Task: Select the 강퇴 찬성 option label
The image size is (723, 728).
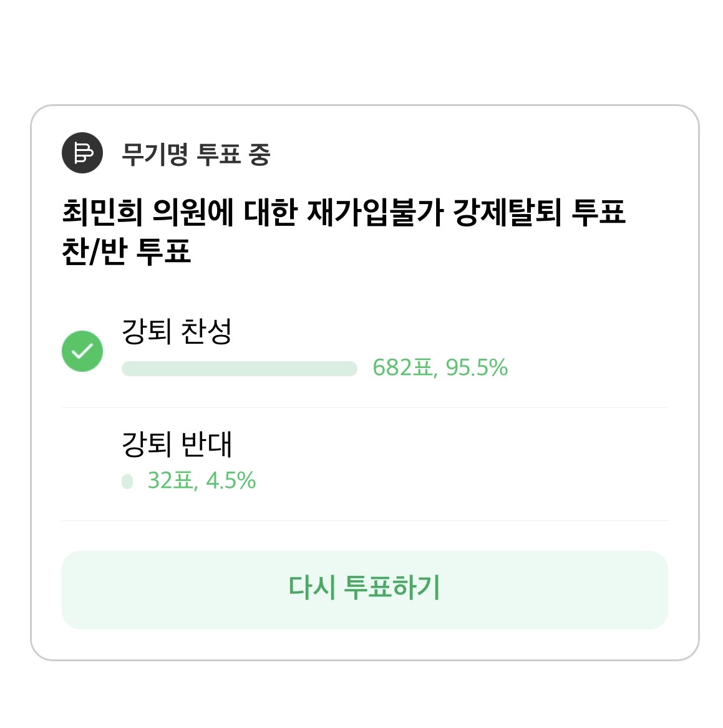Action: (177, 331)
